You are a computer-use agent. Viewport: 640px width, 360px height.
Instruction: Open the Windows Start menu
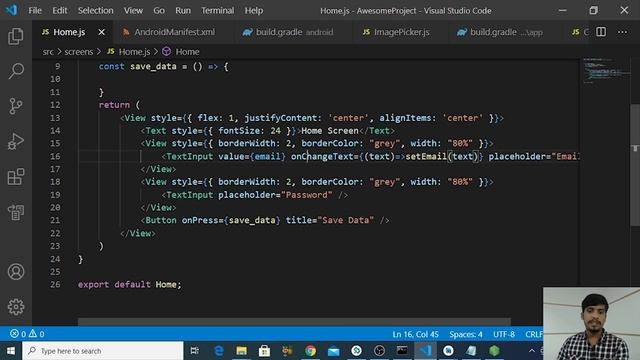click(x=11, y=351)
